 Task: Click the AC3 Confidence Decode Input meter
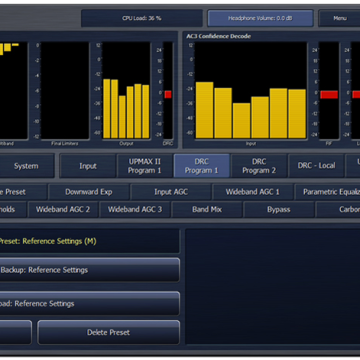(251, 90)
